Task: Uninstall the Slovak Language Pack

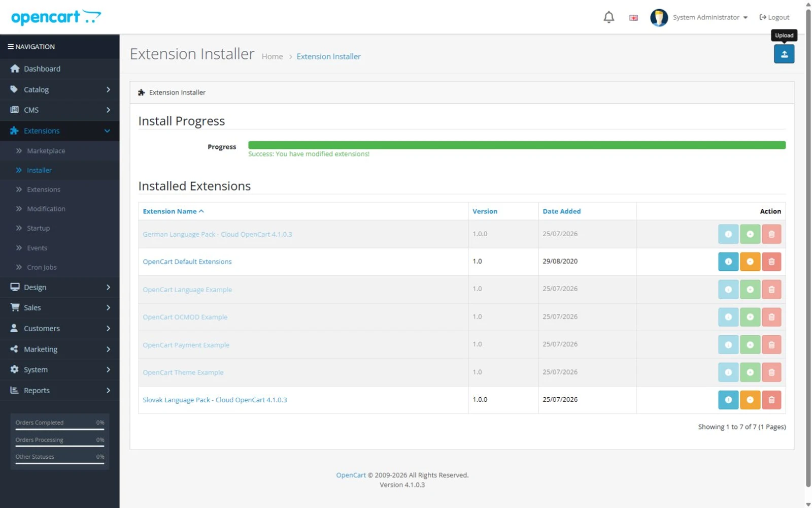Action: 750,400
